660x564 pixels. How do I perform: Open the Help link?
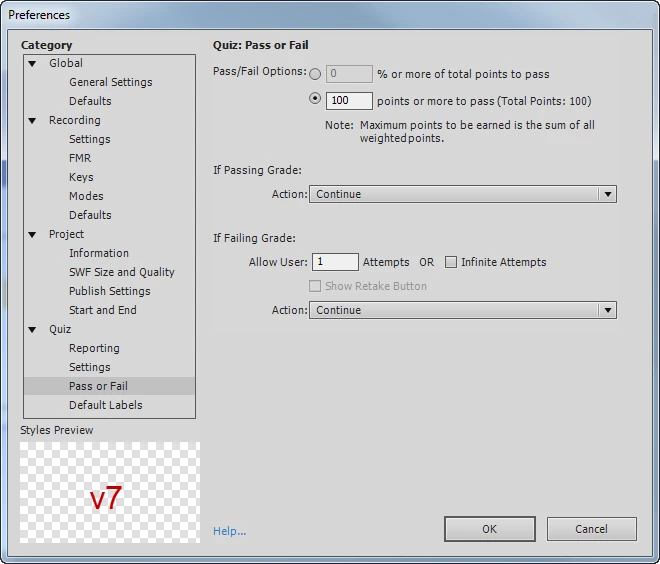coord(229,531)
